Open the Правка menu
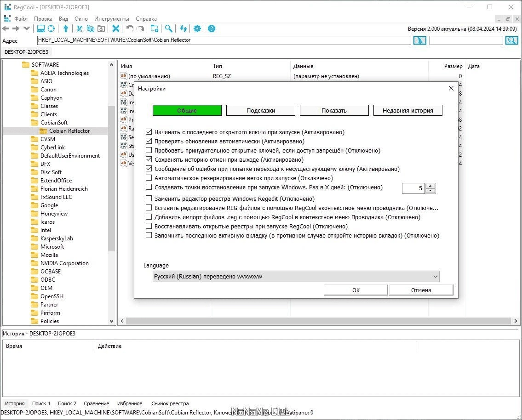This screenshot has width=522, height=420. 43,19
